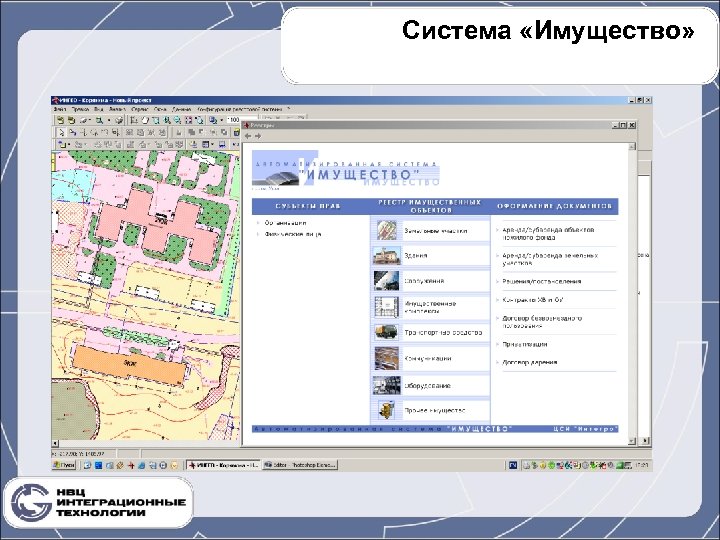Click the fit-to-full-extent zoom icon
This screenshot has width=720, height=540.
[x=188, y=120]
